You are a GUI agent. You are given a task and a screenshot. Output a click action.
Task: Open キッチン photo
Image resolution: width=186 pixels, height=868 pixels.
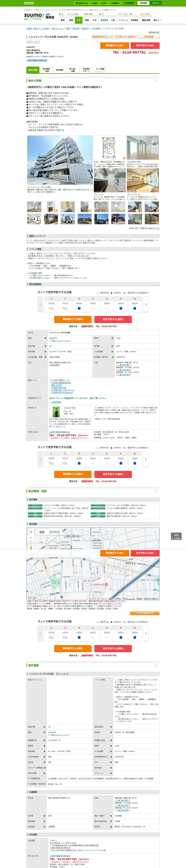pos(109,180)
